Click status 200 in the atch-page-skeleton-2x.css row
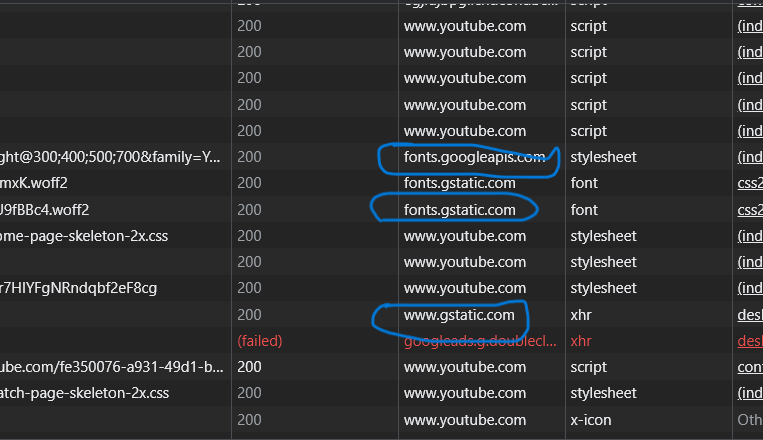763x440 pixels. 249,393
